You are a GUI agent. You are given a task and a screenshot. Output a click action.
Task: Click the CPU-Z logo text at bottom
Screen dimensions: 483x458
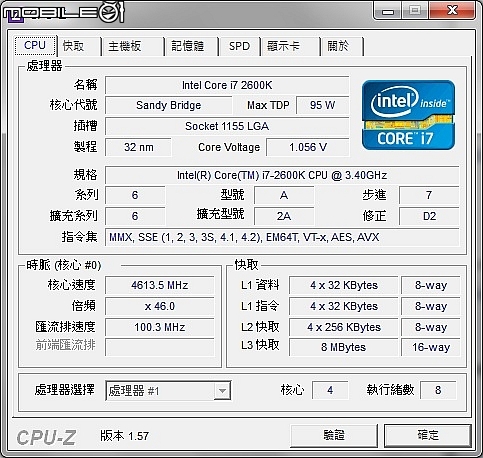coord(46,437)
